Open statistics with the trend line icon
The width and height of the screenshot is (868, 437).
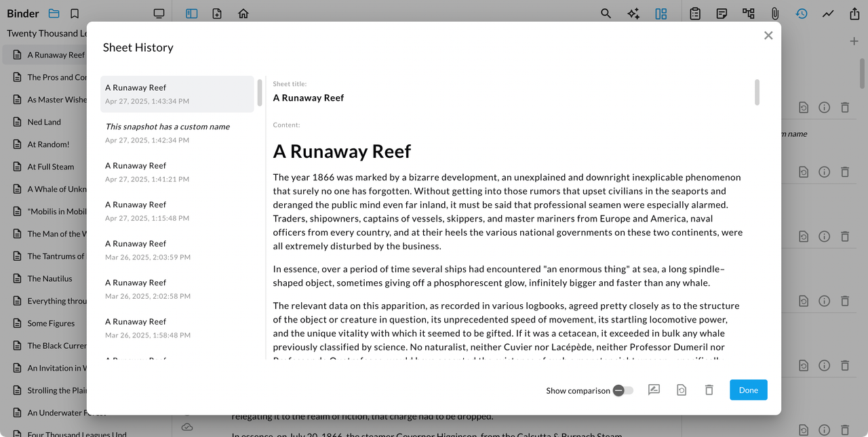tap(828, 14)
